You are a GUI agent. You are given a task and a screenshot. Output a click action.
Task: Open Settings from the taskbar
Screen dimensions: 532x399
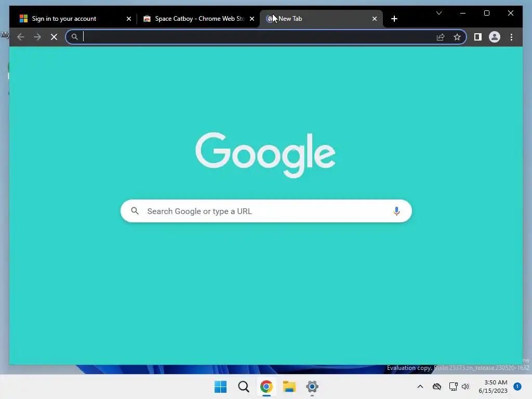point(312,387)
